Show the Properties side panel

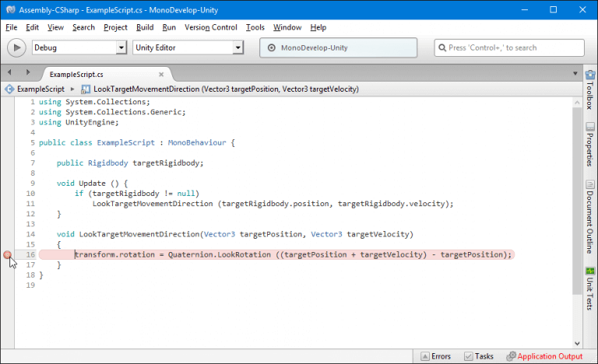tap(589, 144)
